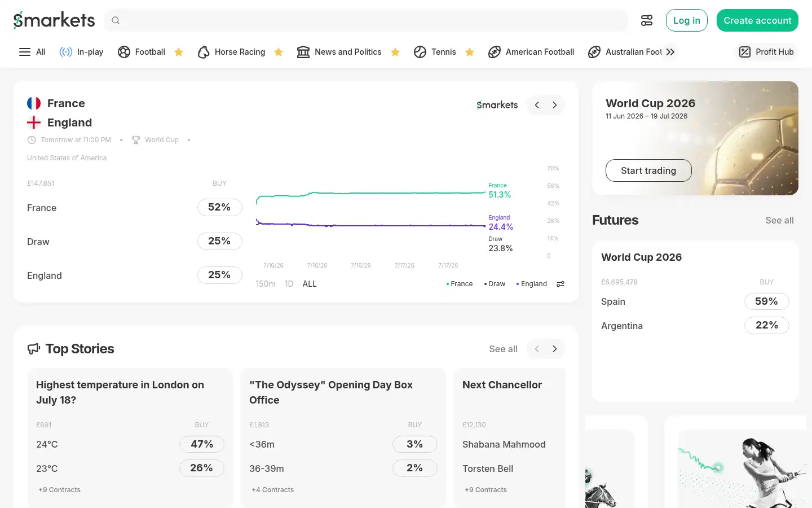Click the Log in button
The height and width of the screenshot is (508, 812).
[686, 20]
